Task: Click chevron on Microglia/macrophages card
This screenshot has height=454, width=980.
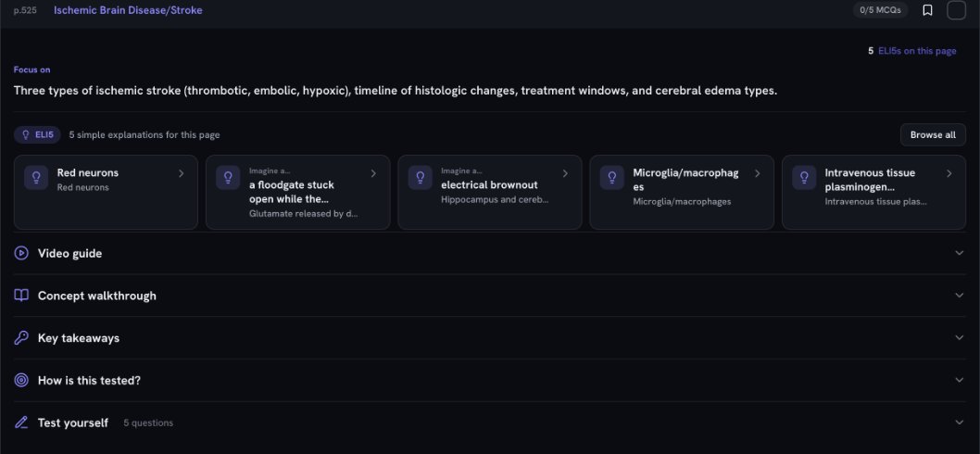Action: [757, 173]
